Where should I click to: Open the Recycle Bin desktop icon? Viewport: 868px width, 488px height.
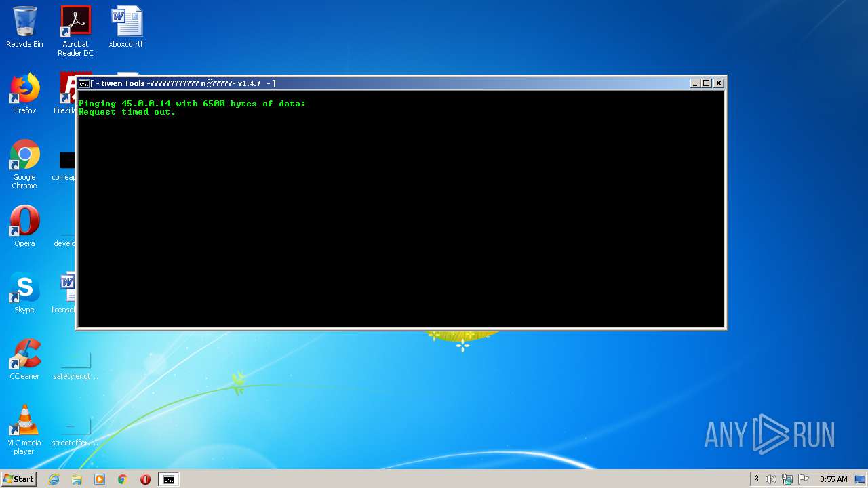click(x=24, y=27)
